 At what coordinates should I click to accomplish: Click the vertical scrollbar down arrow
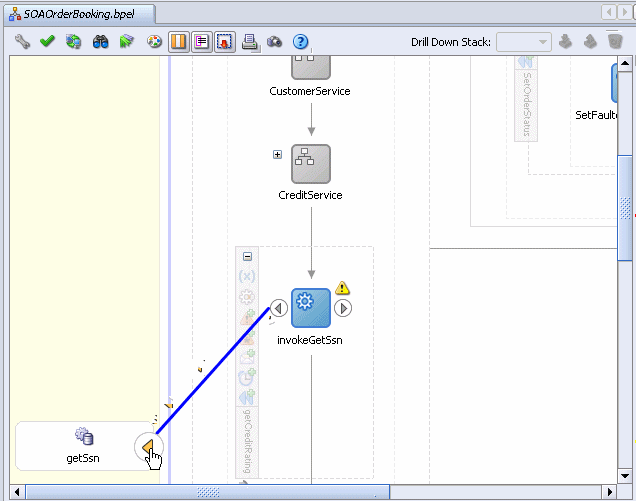click(x=625, y=476)
